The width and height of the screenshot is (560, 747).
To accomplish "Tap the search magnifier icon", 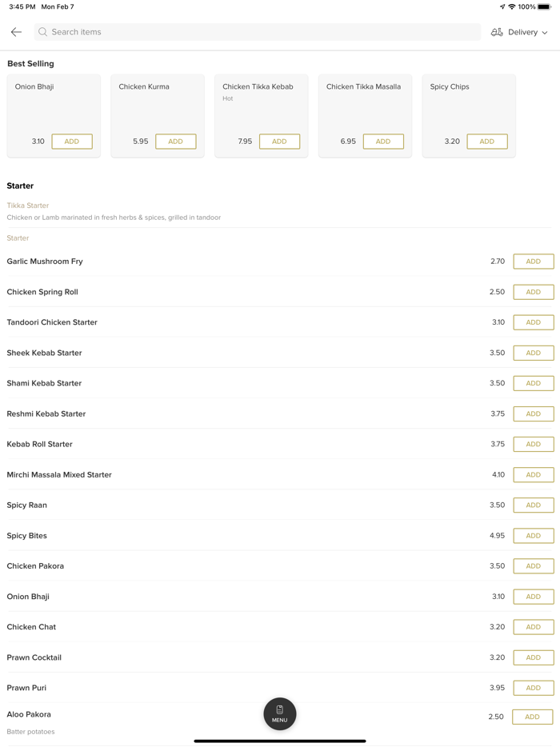I will 43,32.
